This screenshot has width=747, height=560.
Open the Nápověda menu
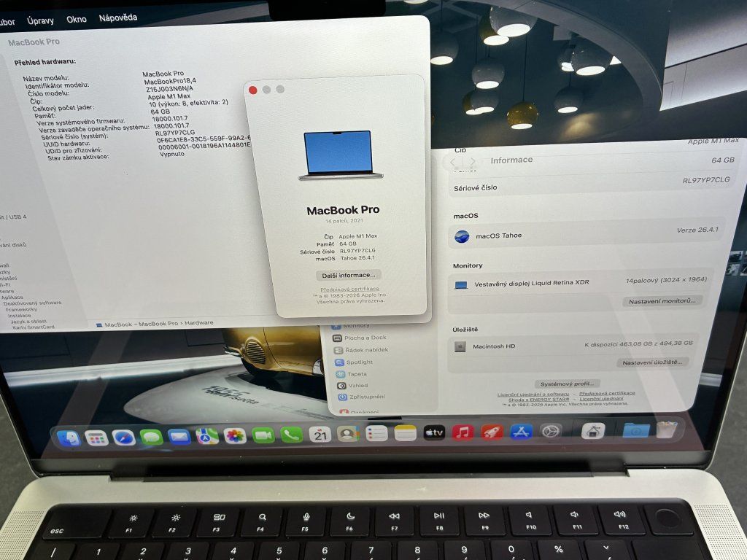[x=117, y=18]
